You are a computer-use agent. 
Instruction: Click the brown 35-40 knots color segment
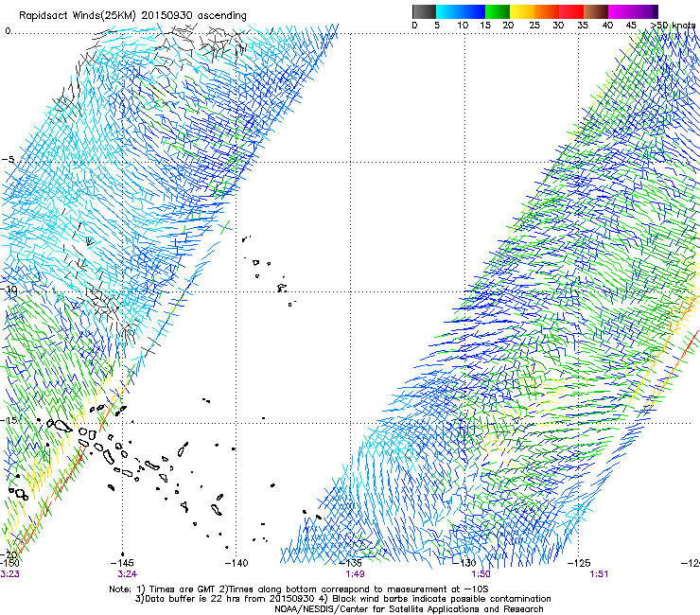coord(596,11)
